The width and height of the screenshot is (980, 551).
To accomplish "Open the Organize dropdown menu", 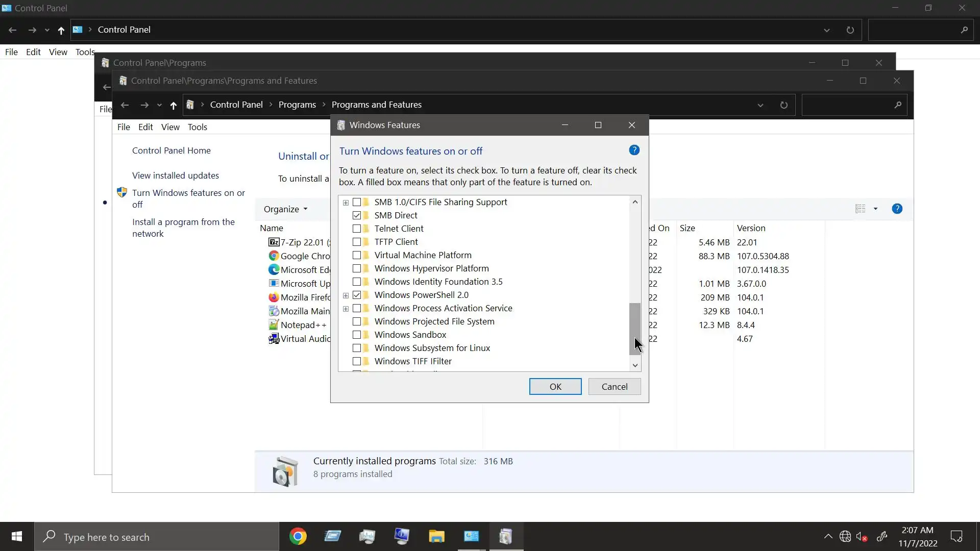I will [x=285, y=209].
